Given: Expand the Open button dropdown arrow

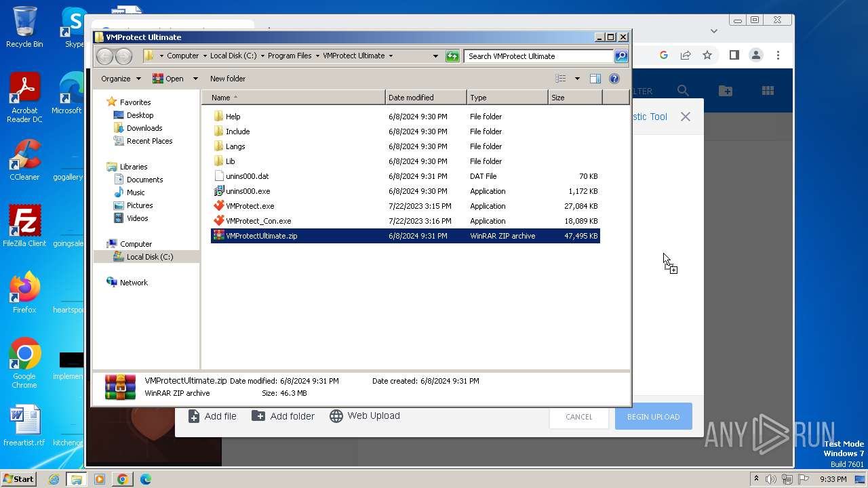Looking at the screenshot, I should (195, 79).
